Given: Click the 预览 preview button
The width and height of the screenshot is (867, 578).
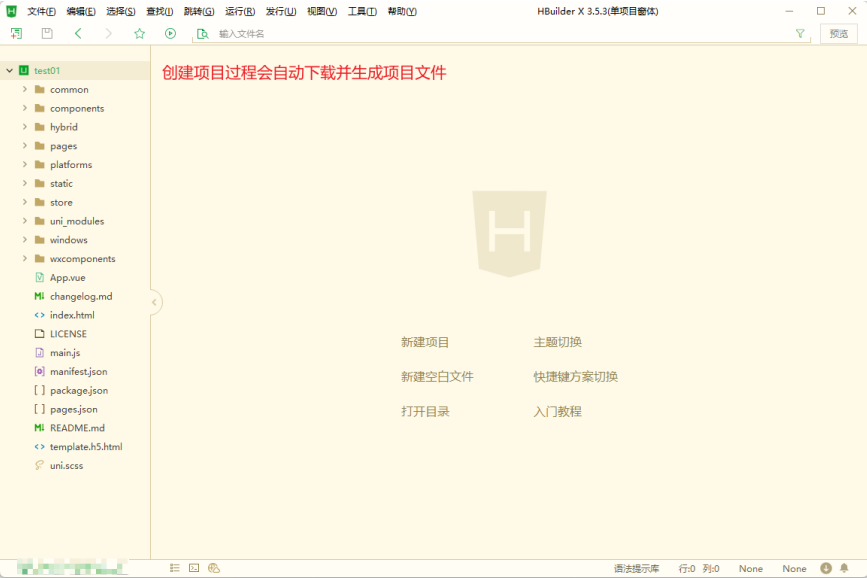Looking at the screenshot, I should [839, 34].
